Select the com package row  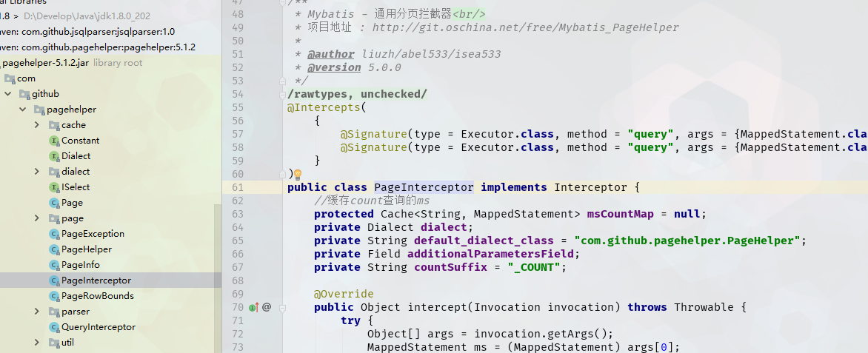tap(110, 78)
